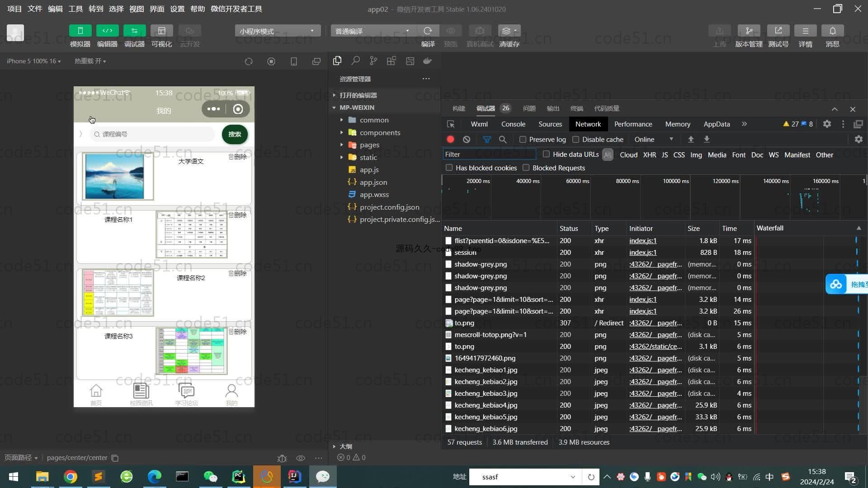
Task: Toggle the eye icon in the bottom status bar
Action: [301, 458]
